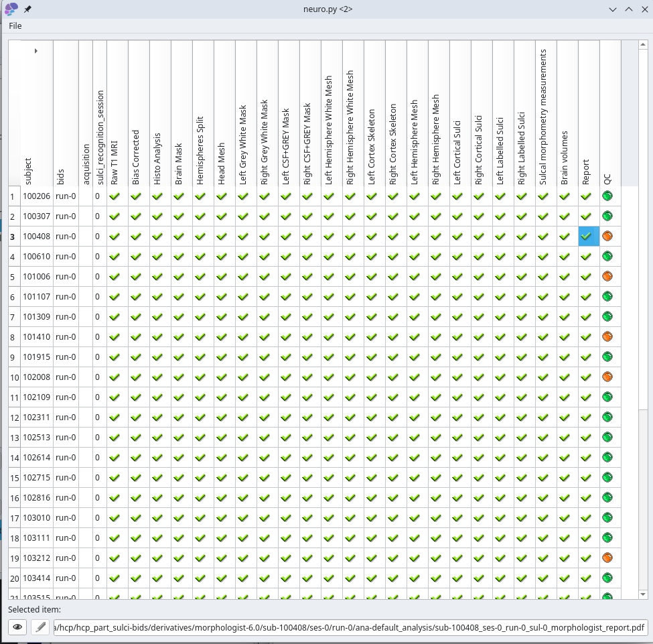Click the orange QC status of subject 100408

tap(607, 236)
